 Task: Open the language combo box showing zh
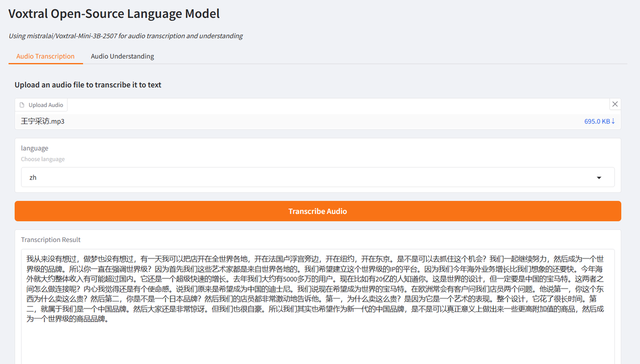pos(310,177)
